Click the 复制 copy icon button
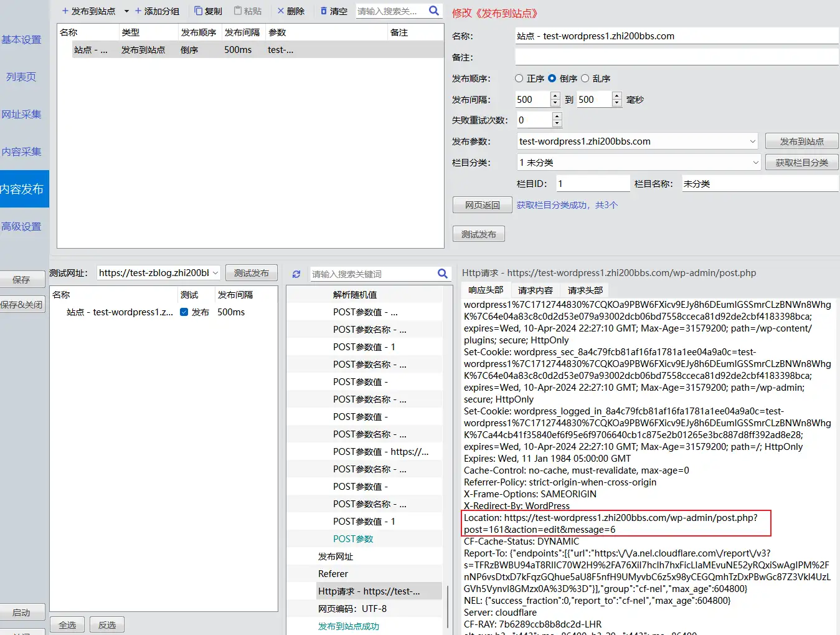Viewport: 840px width, 635px height. point(208,11)
